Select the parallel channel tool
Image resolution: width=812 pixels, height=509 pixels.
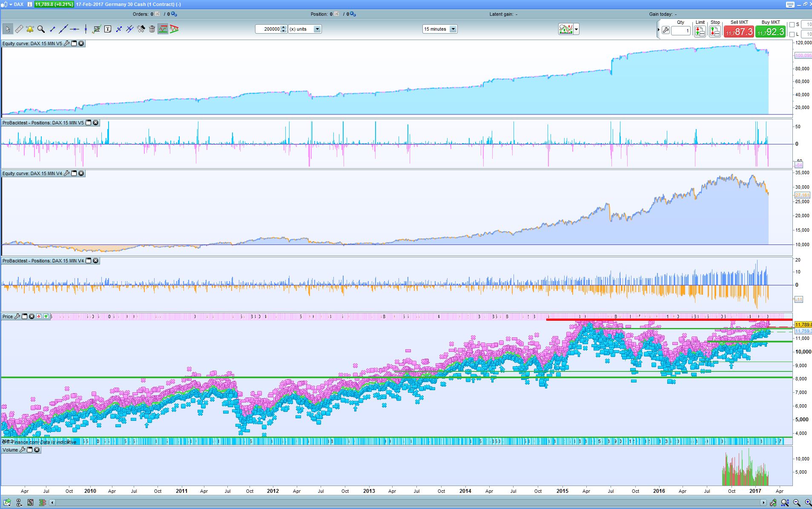tap(130, 29)
